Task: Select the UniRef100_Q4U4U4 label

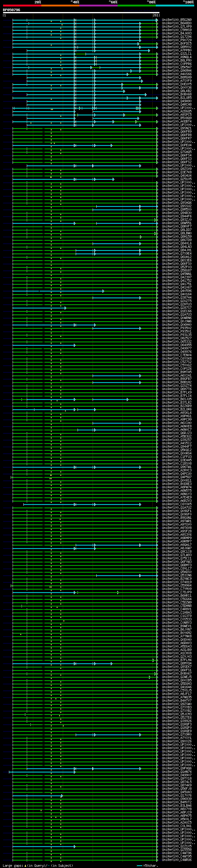Action: click(x=177, y=176)
